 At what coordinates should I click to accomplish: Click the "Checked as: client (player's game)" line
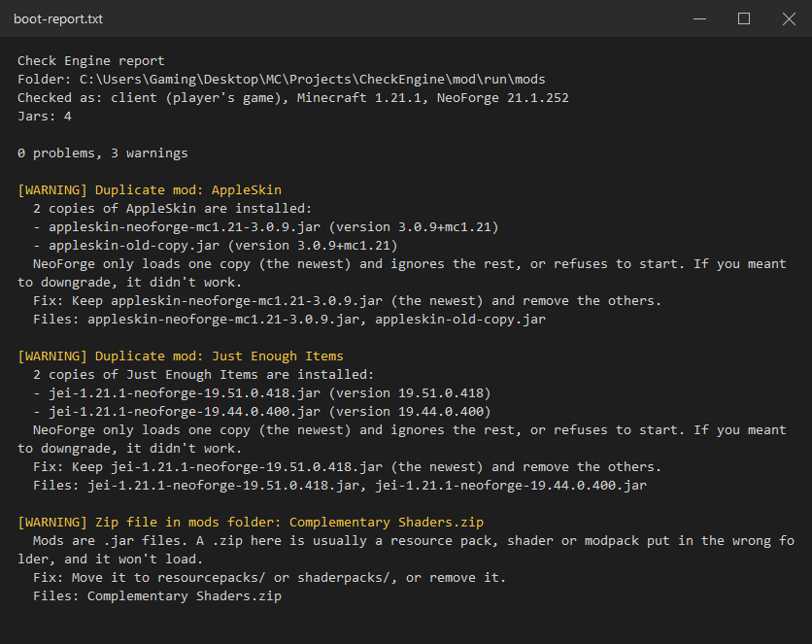293,98
